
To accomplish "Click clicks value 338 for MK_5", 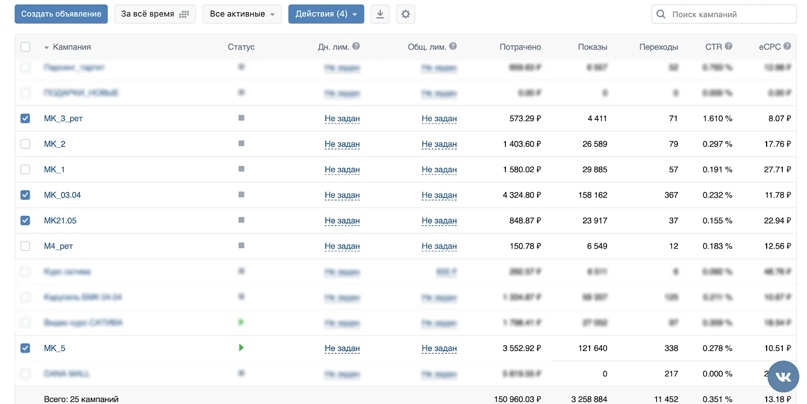I will point(671,348).
